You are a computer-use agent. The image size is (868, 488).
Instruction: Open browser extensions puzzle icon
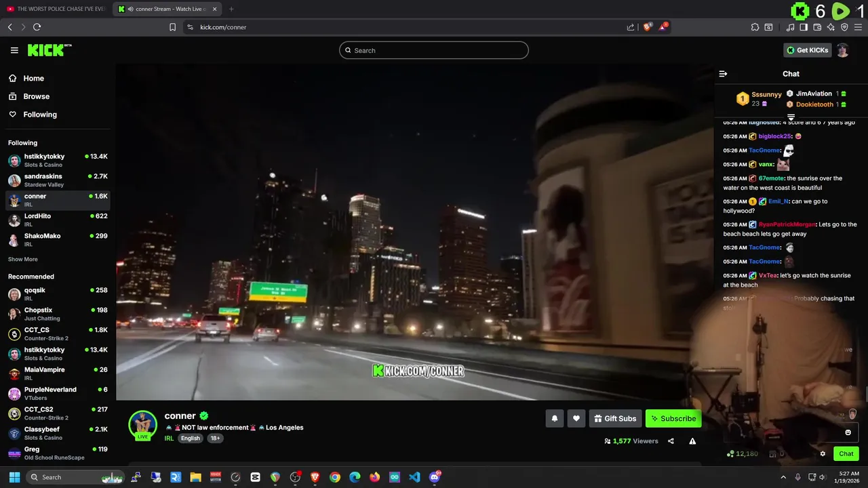tap(755, 27)
